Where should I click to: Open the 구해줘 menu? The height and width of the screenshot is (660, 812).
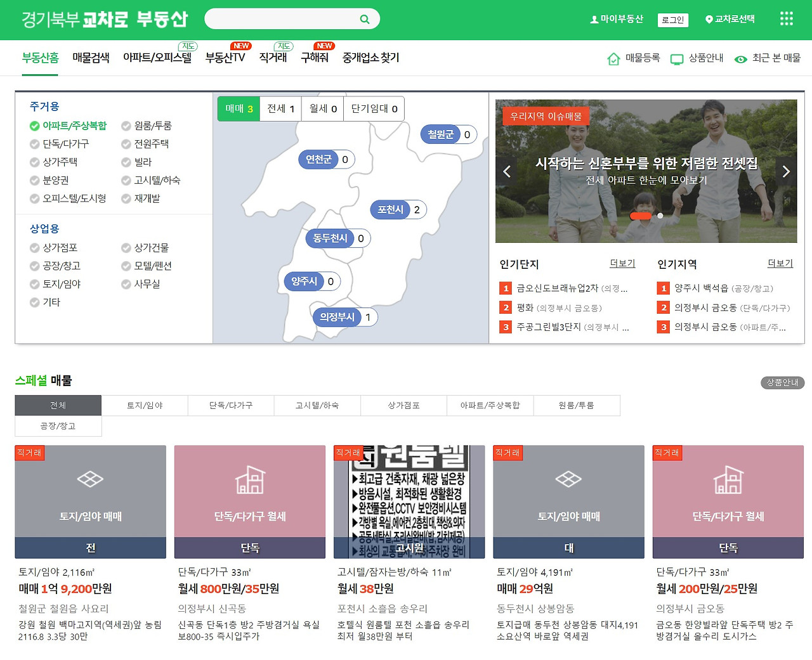click(315, 58)
